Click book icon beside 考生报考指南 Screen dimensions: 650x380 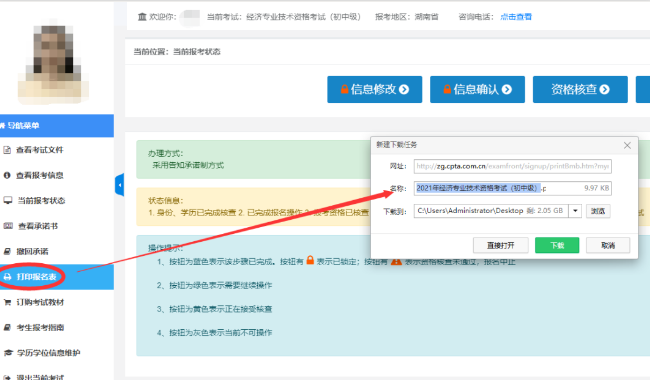[7, 327]
